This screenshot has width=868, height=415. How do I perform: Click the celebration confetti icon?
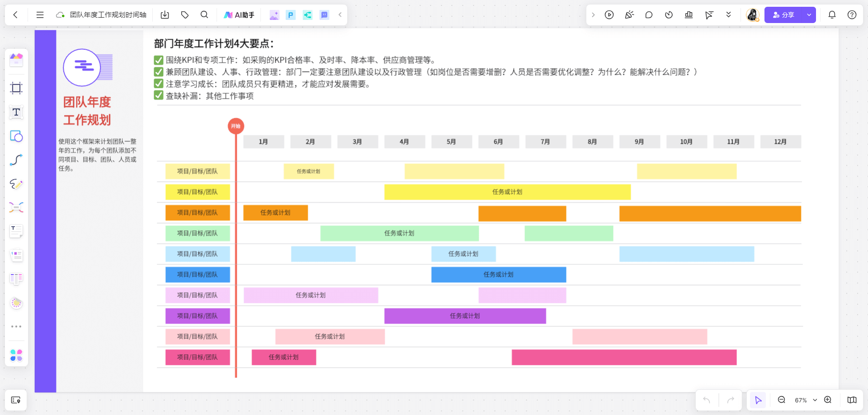(x=629, y=15)
